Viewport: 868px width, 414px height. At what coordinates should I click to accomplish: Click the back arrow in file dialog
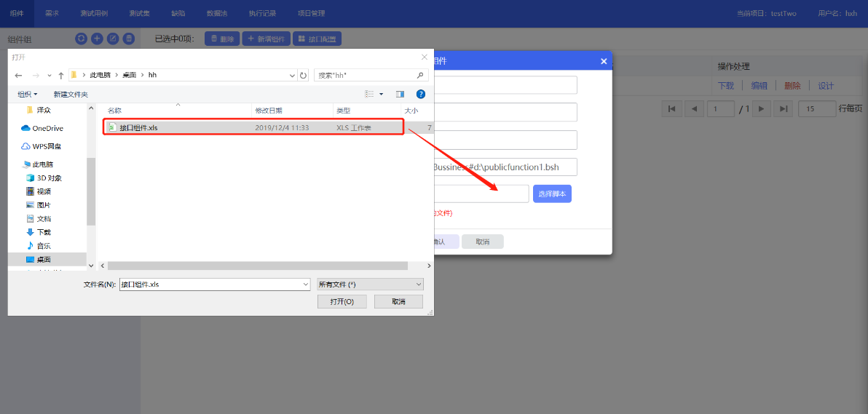tap(19, 75)
